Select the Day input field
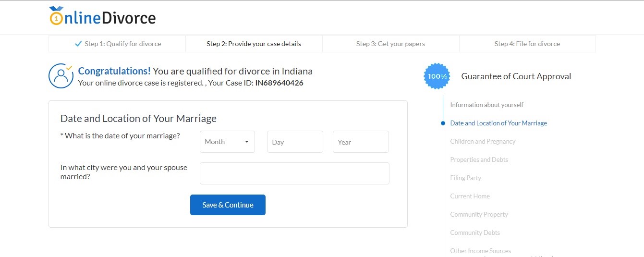This screenshot has width=644, height=257. [x=295, y=142]
